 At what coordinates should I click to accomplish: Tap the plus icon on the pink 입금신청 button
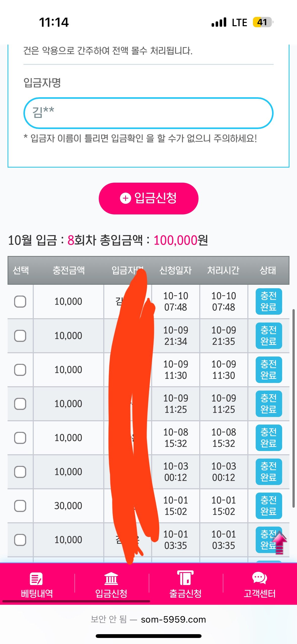pyautogui.click(x=125, y=198)
